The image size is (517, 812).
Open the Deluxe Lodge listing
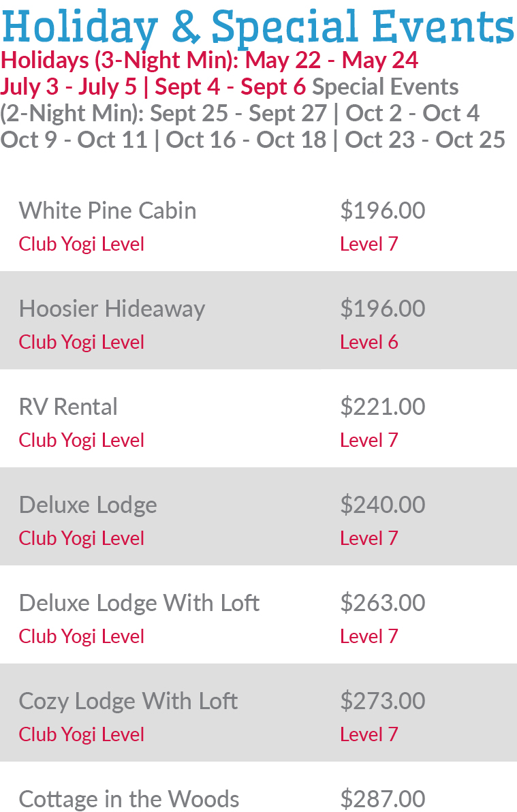coord(88,505)
